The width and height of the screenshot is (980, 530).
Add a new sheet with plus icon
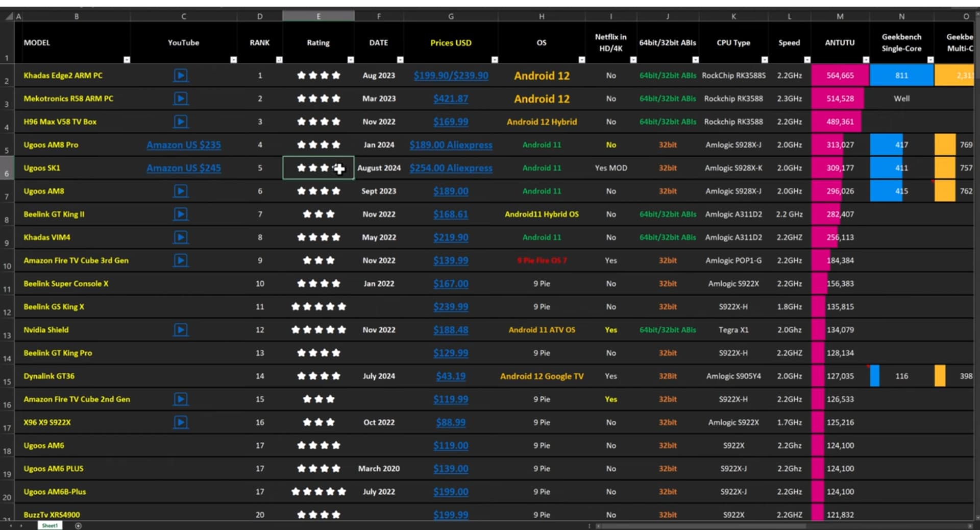(78, 526)
